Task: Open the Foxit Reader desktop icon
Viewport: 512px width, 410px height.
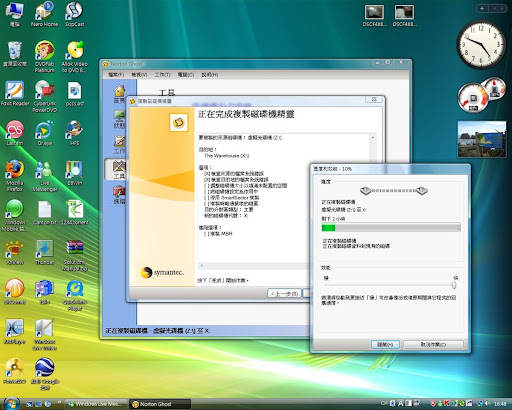Action: (x=15, y=94)
